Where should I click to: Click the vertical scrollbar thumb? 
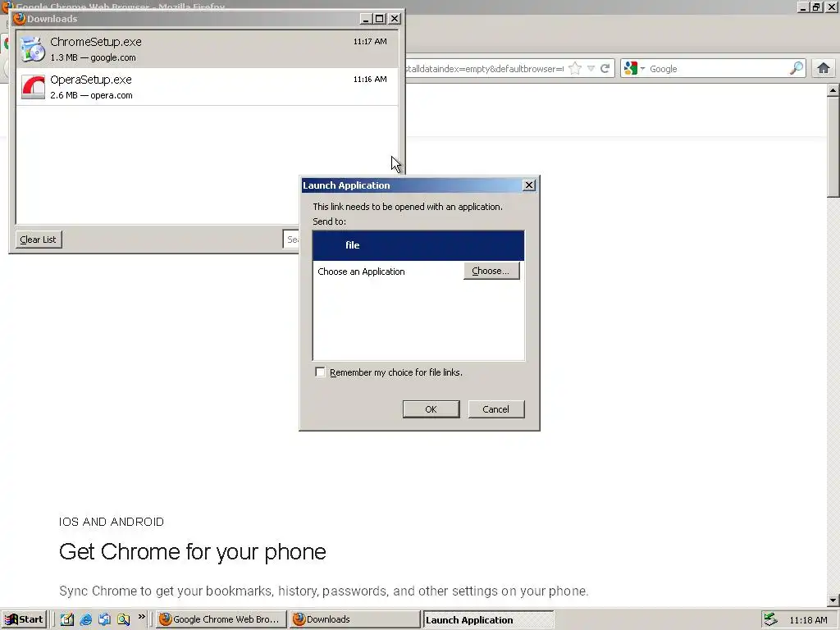click(833, 148)
